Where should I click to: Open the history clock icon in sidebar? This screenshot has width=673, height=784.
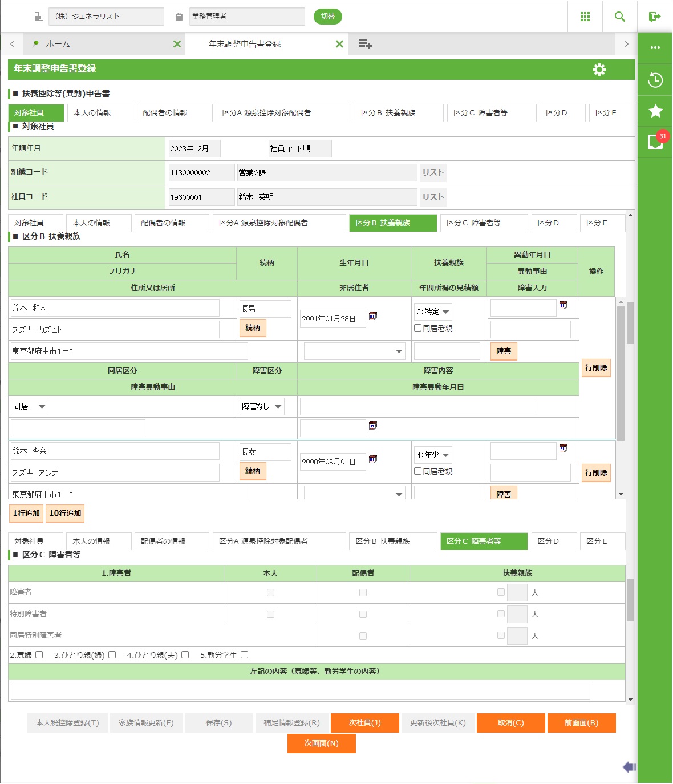(655, 80)
